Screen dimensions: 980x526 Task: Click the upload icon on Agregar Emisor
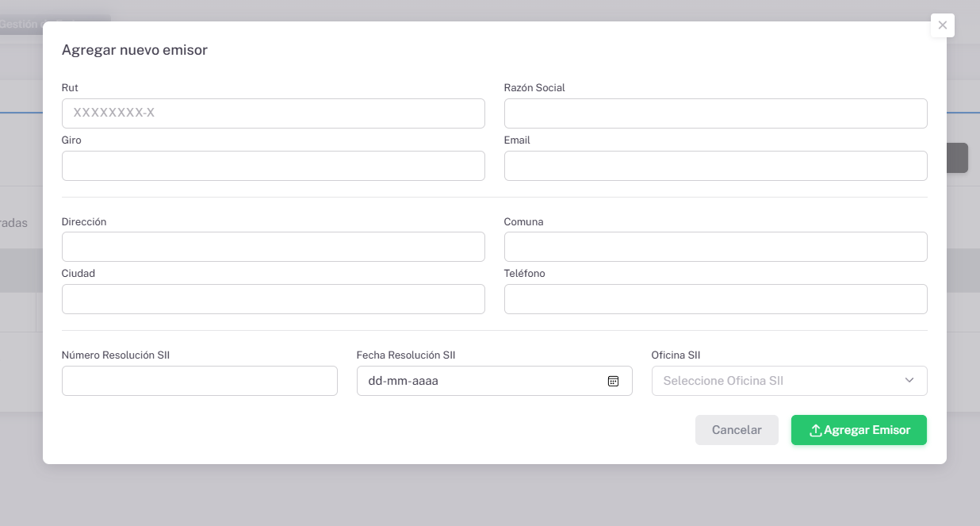coord(815,430)
